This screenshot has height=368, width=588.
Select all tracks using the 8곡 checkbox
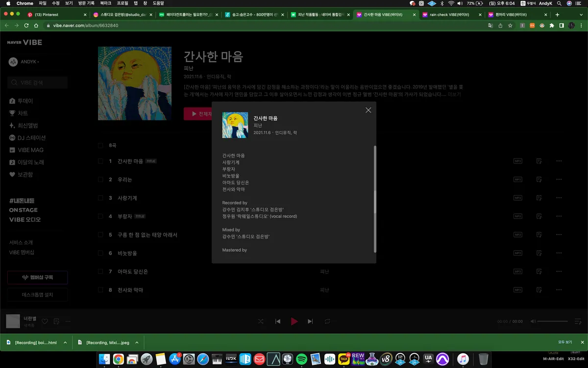coord(100,145)
